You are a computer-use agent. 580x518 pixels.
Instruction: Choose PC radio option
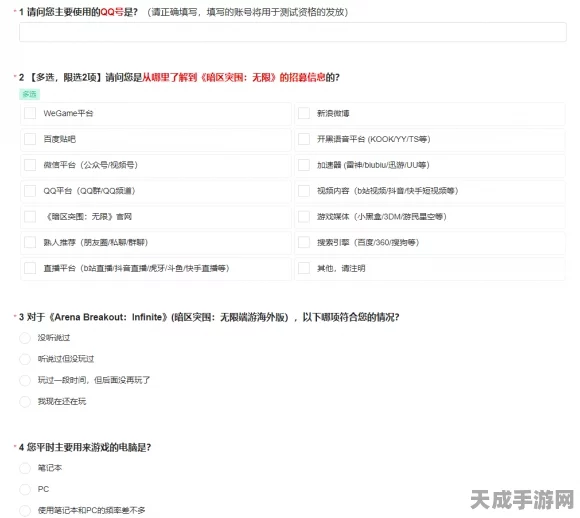25,490
